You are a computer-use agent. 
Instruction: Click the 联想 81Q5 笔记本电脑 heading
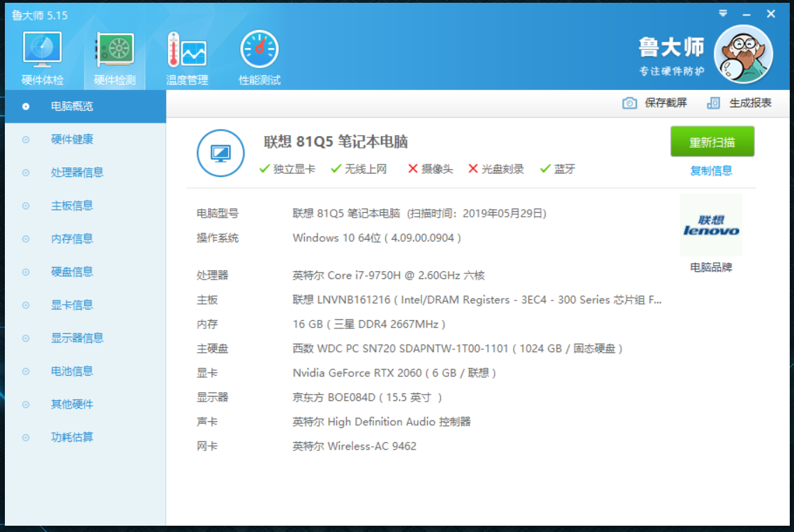[335, 142]
